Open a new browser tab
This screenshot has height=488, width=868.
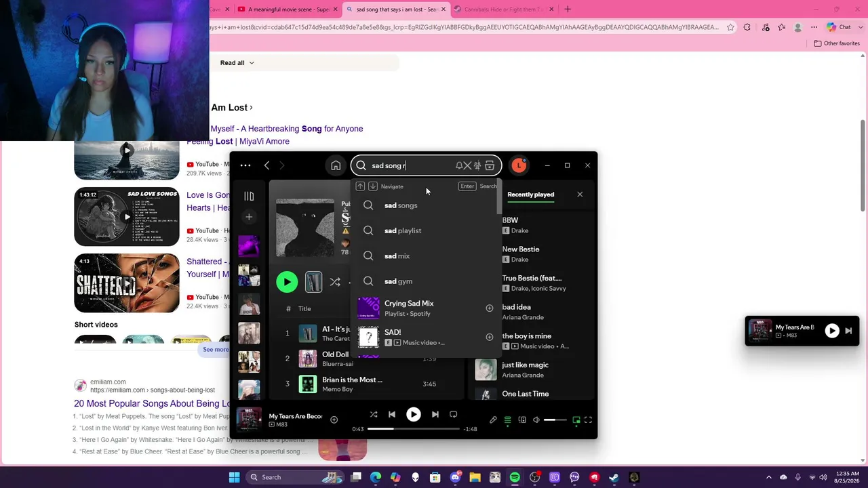(x=568, y=9)
